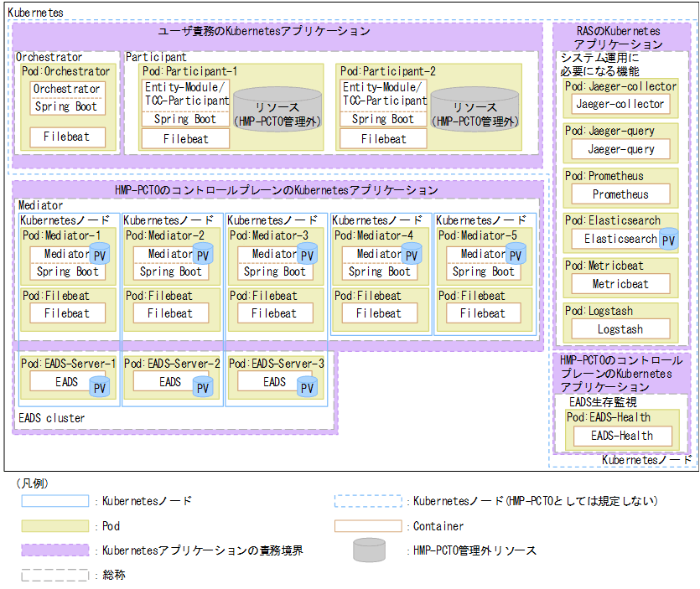
Task: Select the Spring Boot box in Orchestrator
Action: [67, 106]
